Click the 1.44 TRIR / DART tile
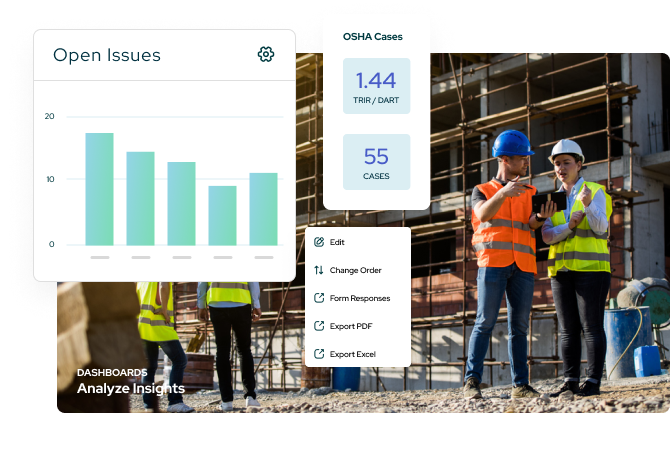The height and width of the screenshot is (460, 670). pyautogui.click(x=376, y=86)
